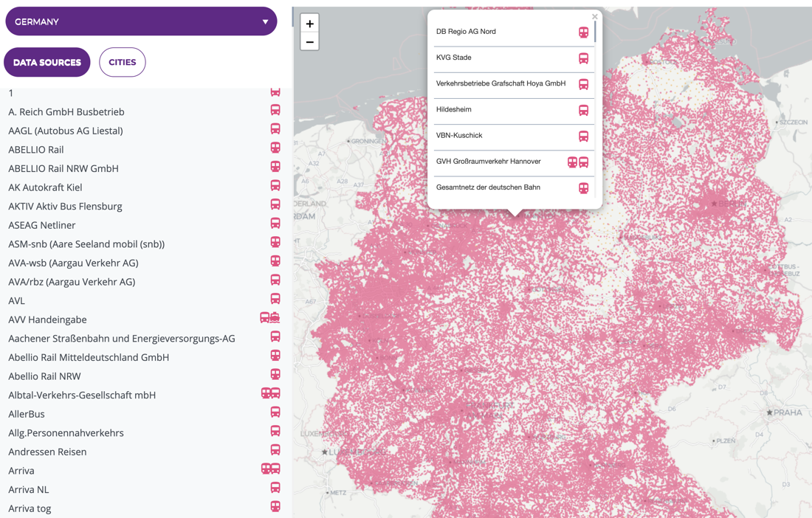This screenshot has width=812, height=518.
Task: Select DB Regio AG Nord in popup
Action: (x=466, y=32)
